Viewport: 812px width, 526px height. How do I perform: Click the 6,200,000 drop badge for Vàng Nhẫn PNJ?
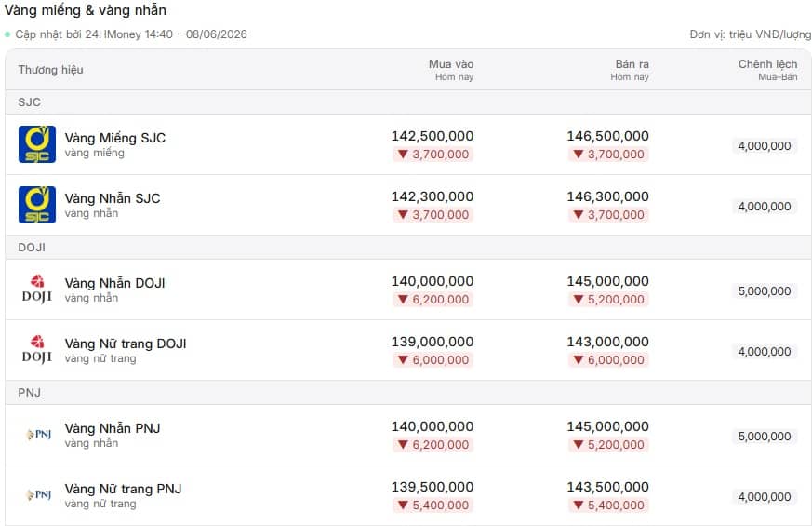click(433, 444)
